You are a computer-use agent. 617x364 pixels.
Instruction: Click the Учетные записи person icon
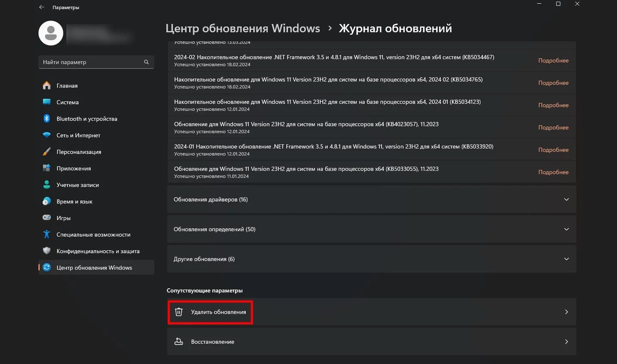[x=47, y=185]
